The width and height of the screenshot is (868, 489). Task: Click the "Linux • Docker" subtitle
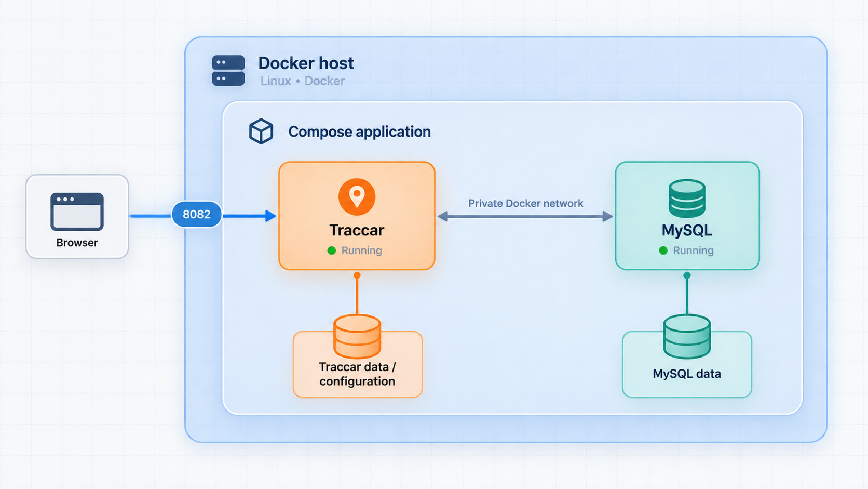(x=303, y=81)
